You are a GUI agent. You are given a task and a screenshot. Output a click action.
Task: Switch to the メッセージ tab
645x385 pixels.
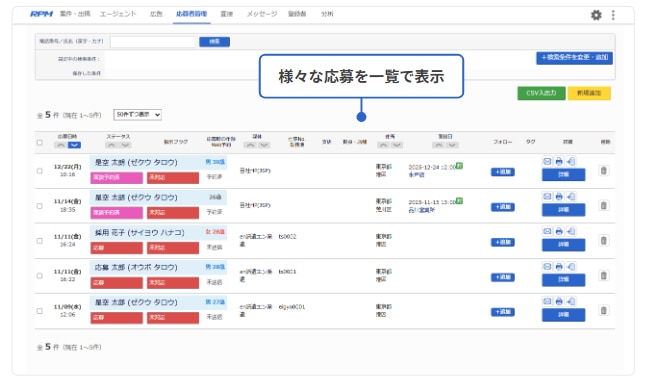coord(262,14)
